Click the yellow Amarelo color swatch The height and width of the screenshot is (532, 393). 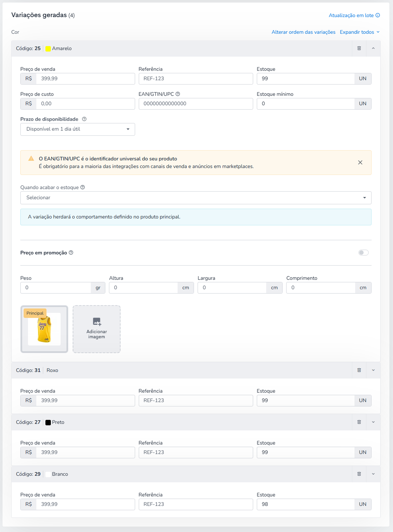pyautogui.click(x=48, y=49)
